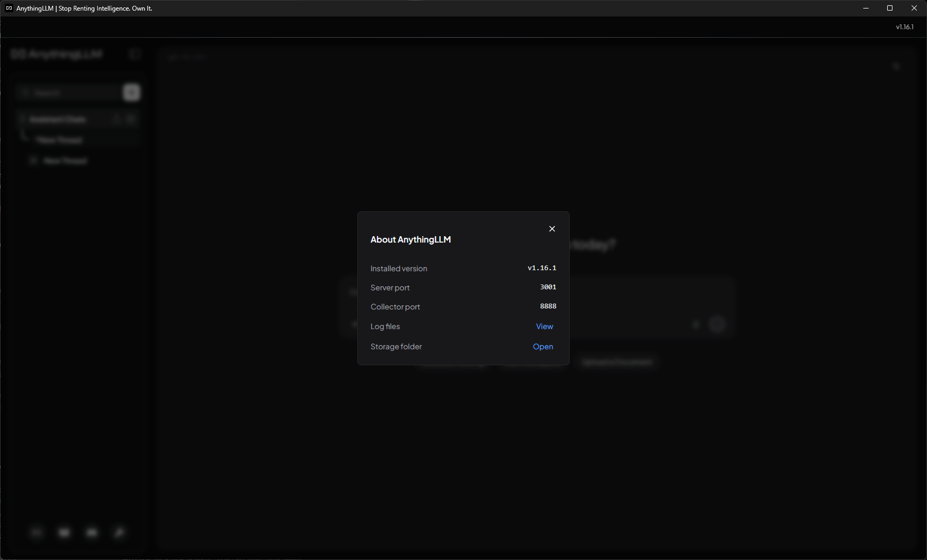View the log files

pos(545,326)
